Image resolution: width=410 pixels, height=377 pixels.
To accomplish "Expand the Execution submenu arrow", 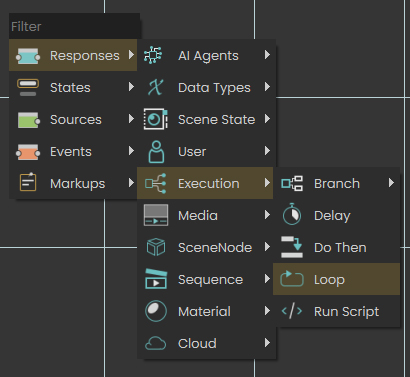I will [x=267, y=183].
